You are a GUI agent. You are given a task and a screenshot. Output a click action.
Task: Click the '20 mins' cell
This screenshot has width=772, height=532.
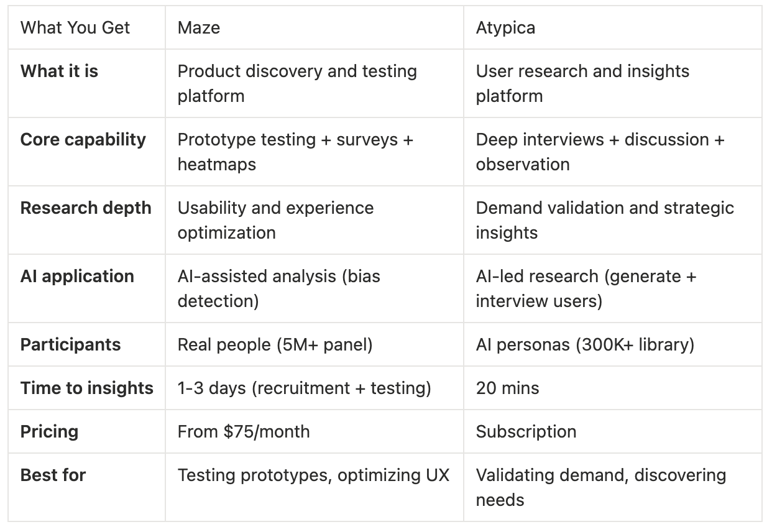point(612,388)
